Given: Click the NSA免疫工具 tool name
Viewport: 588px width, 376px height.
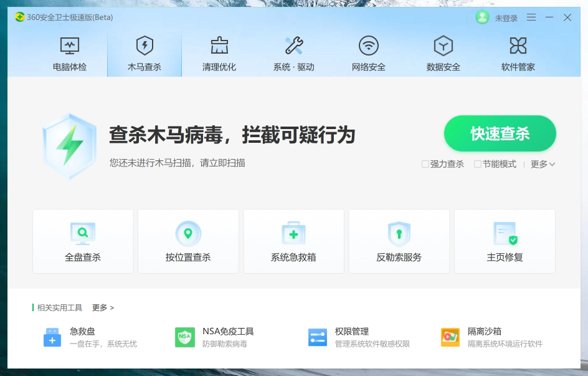Looking at the screenshot, I should 229,331.
